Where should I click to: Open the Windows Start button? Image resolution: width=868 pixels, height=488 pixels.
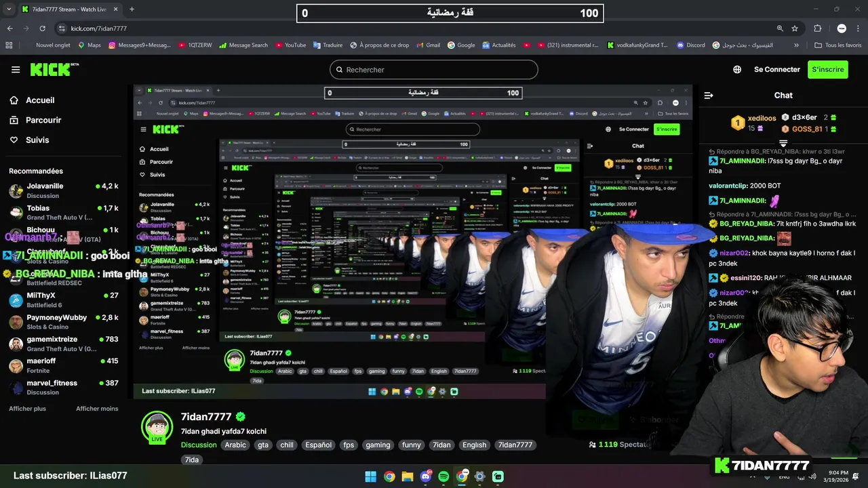[x=370, y=476]
